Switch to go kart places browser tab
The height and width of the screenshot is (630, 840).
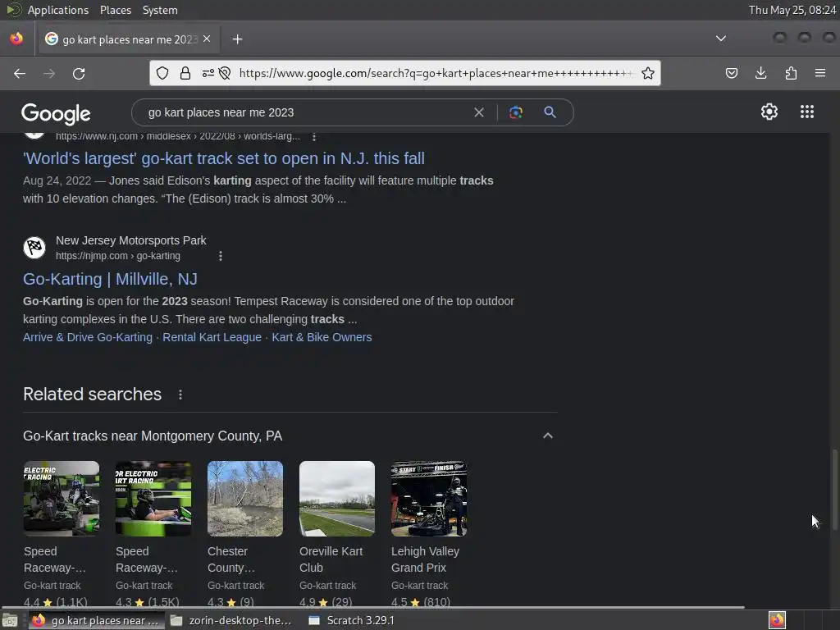tap(128, 39)
